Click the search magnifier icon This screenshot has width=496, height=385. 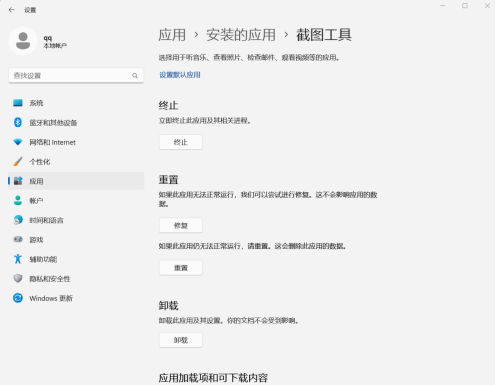click(135, 76)
